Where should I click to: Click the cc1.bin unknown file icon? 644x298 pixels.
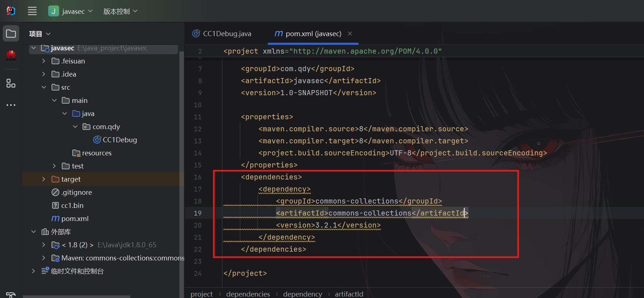[x=55, y=205]
